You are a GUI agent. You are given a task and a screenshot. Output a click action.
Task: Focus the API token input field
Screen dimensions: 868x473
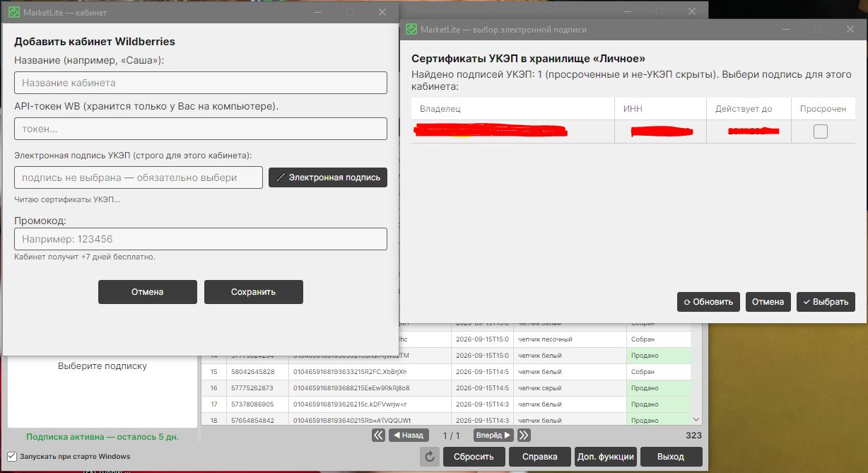tap(201, 129)
